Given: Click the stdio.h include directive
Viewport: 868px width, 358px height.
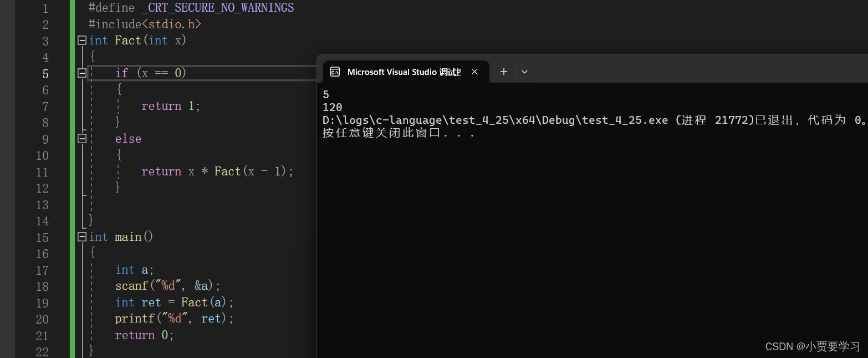Looking at the screenshot, I should pos(144,24).
